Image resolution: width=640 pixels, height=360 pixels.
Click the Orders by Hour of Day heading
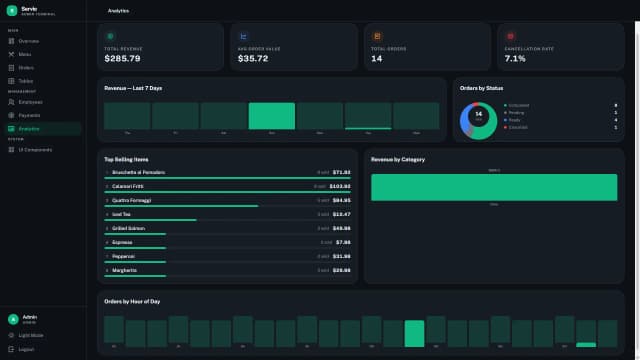coord(132,302)
